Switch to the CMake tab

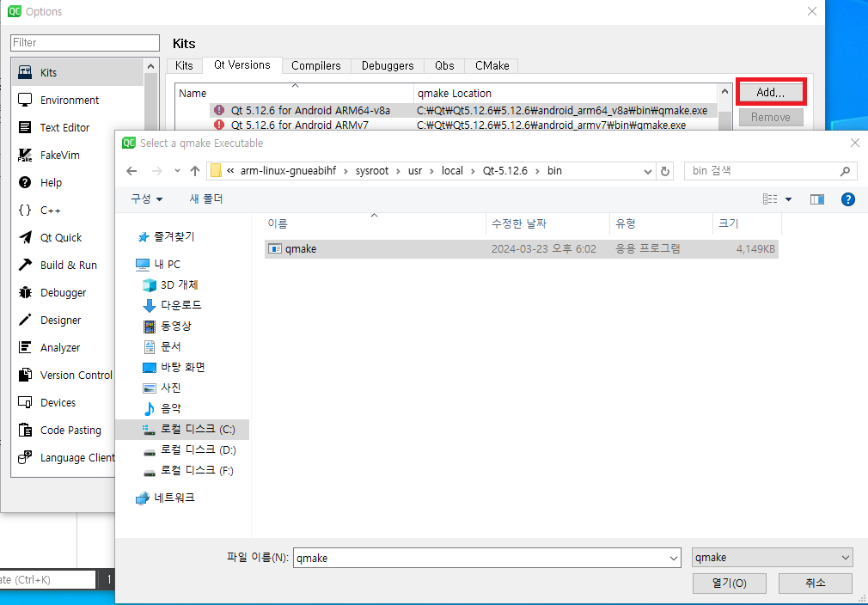[492, 65]
